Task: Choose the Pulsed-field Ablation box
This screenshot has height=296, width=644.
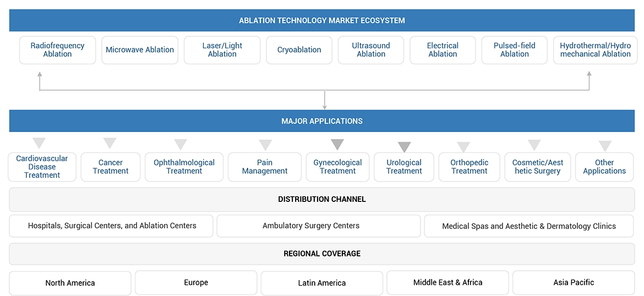Action: click(515, 50)
